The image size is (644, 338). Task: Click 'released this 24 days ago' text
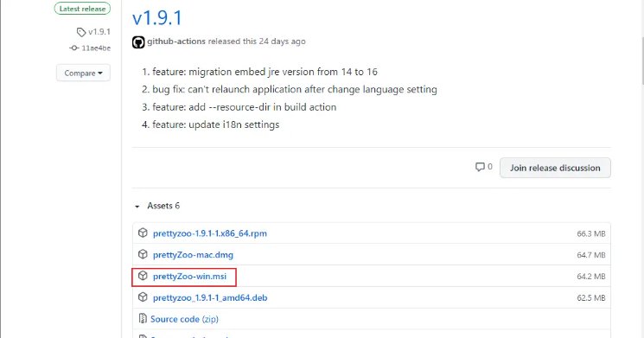click(257, 41)
